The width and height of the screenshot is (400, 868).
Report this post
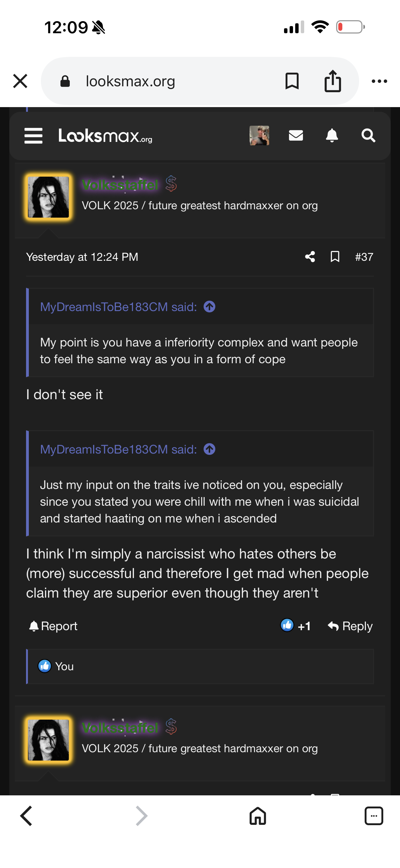(x=53, y=626)
